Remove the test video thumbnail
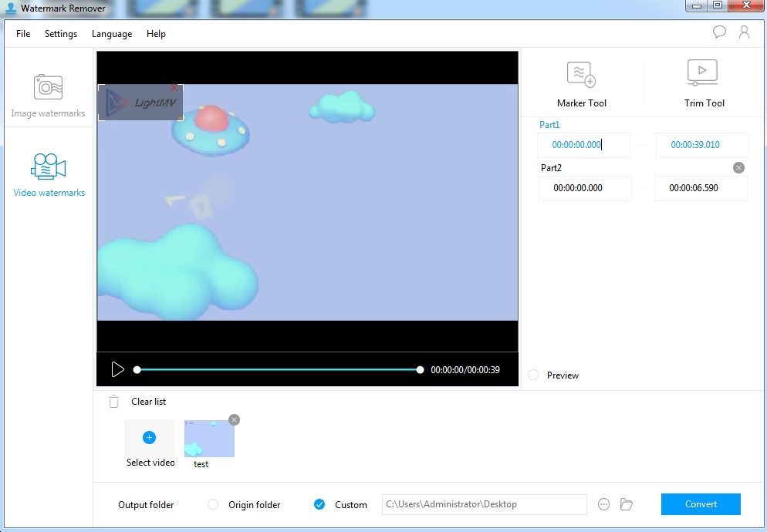Image resolution: width=767 pixels, height=532 pixels. click(235, 419)
